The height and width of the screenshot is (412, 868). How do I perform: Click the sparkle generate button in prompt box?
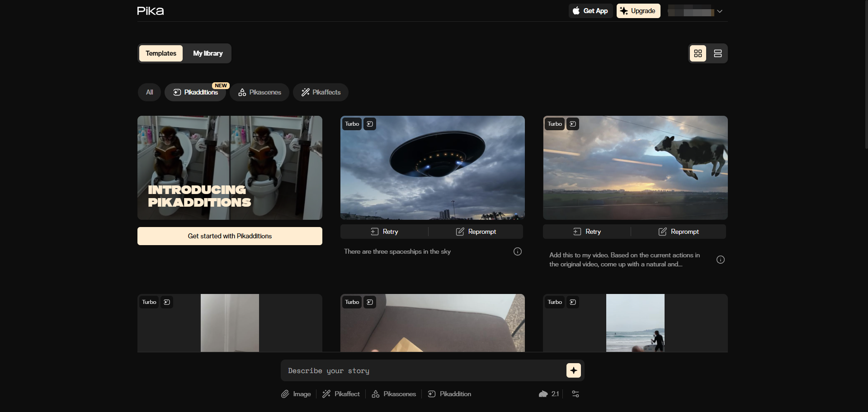(x=574, y=370)
